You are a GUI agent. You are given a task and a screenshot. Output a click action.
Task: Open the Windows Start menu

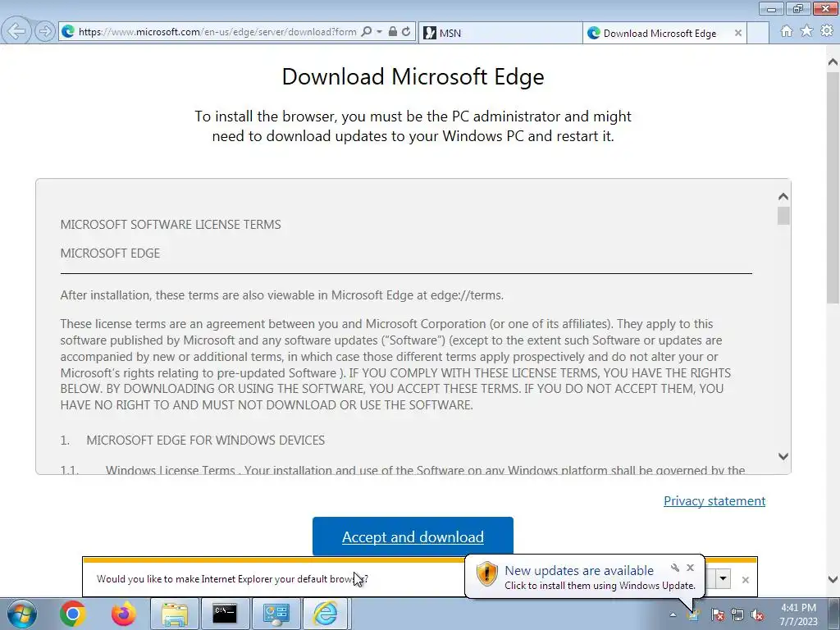[x=21, y=614]
